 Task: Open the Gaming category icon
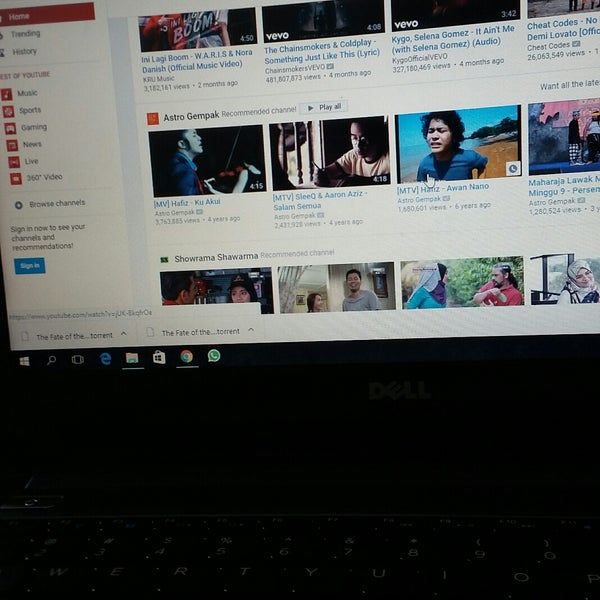(x=10, y=128)
